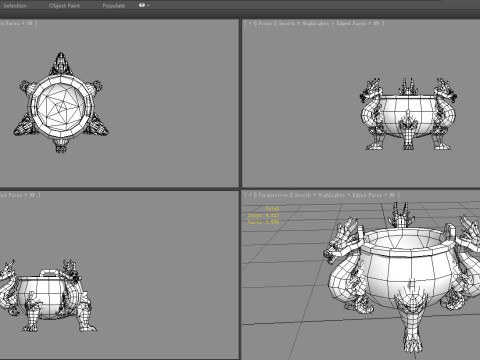
Task: Open the Selection ribbon tab
Action: click(15, 6)
